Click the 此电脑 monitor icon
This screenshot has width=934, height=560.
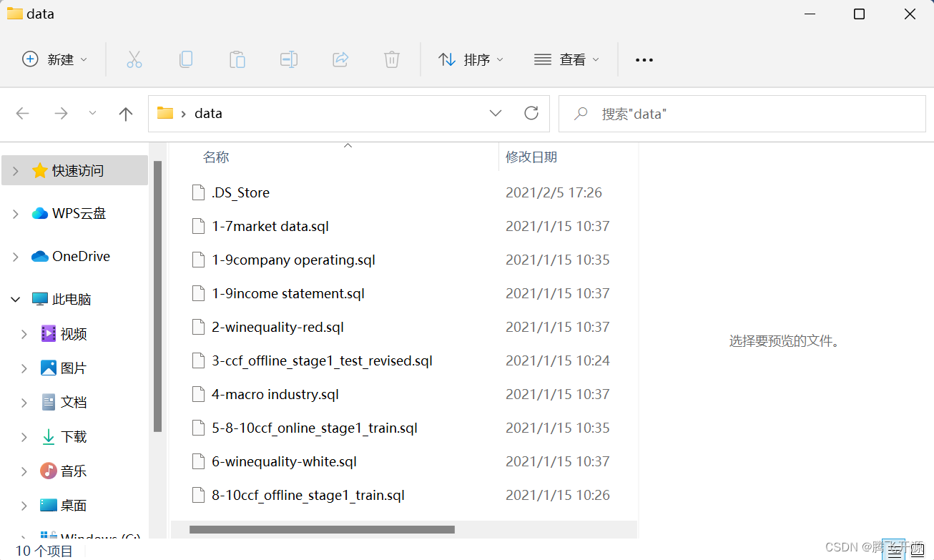tap(40, 299)
